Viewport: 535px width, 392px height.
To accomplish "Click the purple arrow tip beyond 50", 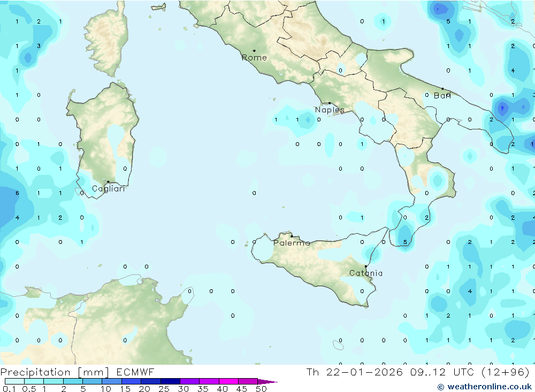I will coord(268,382).
